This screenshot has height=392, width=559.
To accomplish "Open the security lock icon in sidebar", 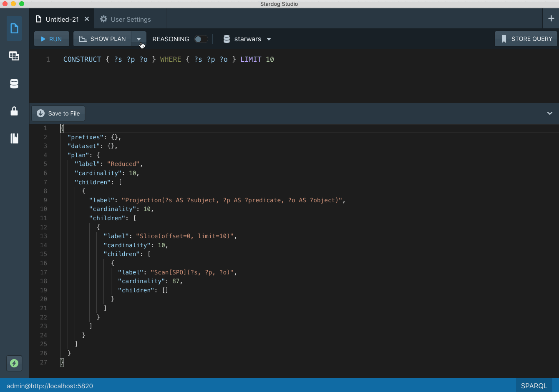I will pyautogui.click(x=14, y=111).
